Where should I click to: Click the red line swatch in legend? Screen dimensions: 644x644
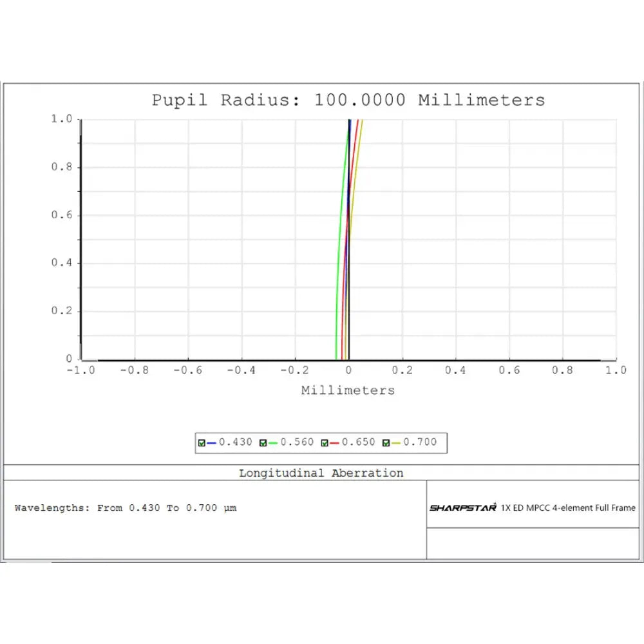coord(334,443)
